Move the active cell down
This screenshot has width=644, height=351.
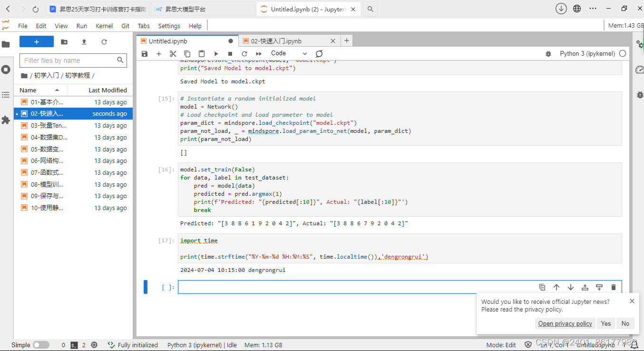[571, 287]
